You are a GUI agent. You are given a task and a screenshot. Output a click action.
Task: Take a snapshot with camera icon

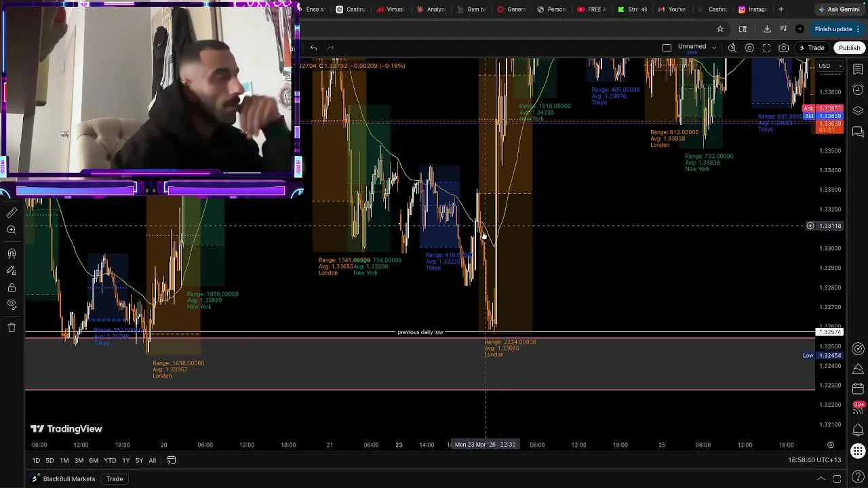(x=784, y=48)
